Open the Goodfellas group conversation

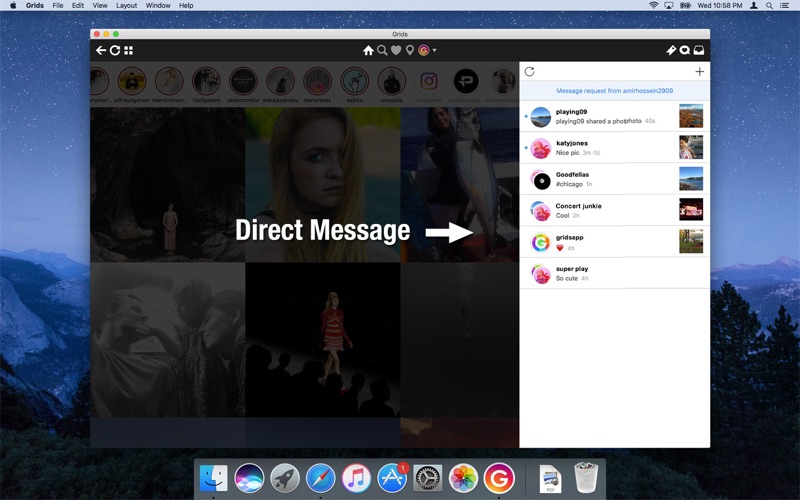tap(614, 179)
